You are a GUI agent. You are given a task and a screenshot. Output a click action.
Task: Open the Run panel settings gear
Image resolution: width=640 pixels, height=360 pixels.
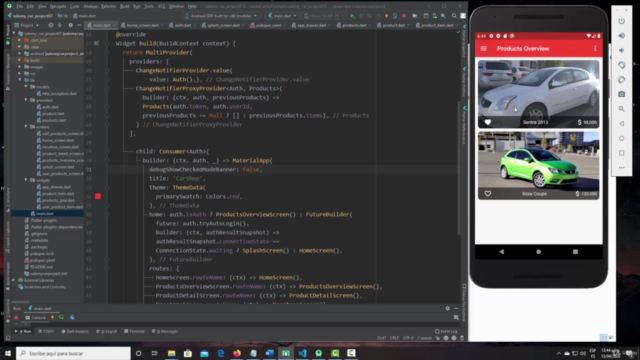447,309
